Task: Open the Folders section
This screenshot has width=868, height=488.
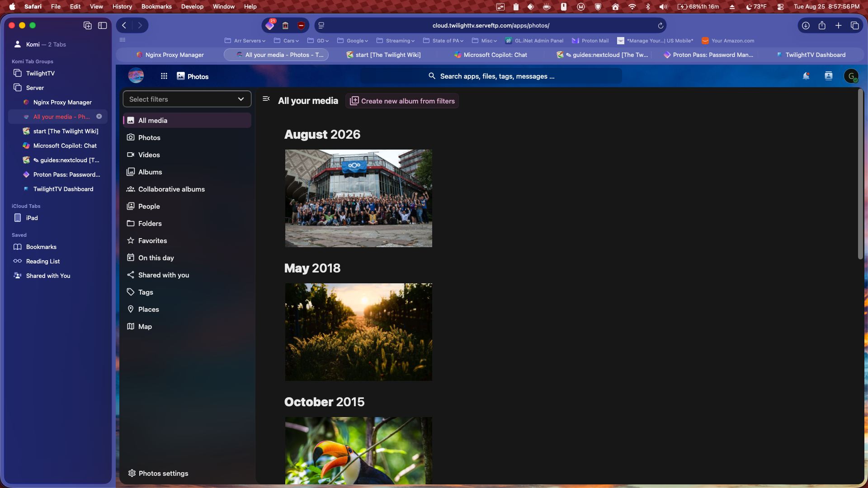Action: point(187,224)
